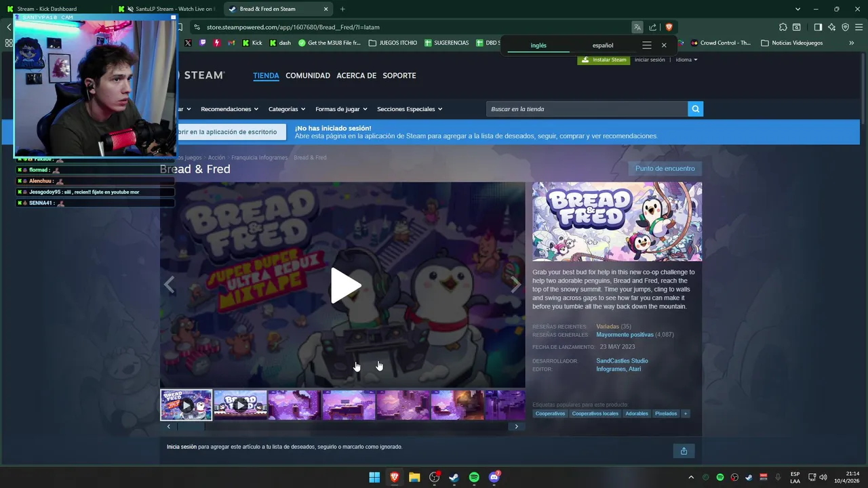Open the browser extensions puzzle icon
The image size is (868, 488).
point(783,27)
